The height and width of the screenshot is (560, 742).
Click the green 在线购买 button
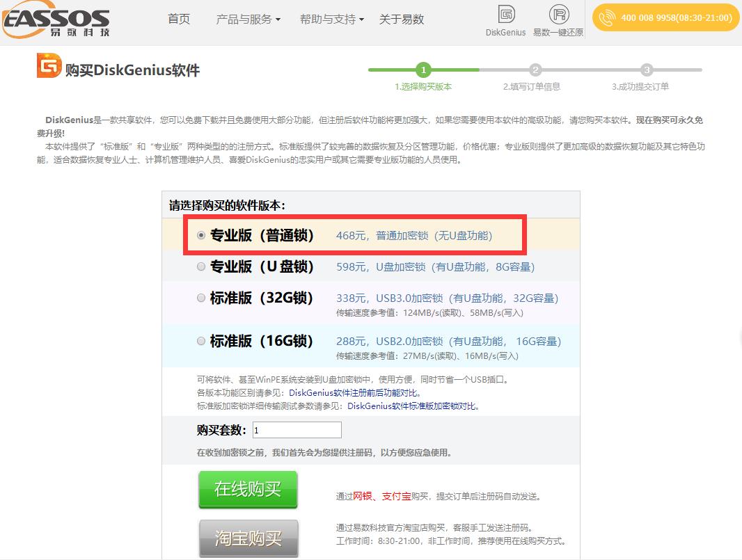248,490
